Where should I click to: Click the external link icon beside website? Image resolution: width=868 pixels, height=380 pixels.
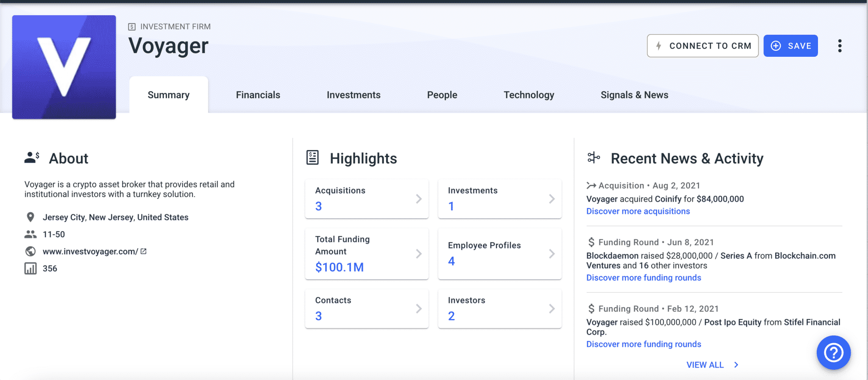144,251
